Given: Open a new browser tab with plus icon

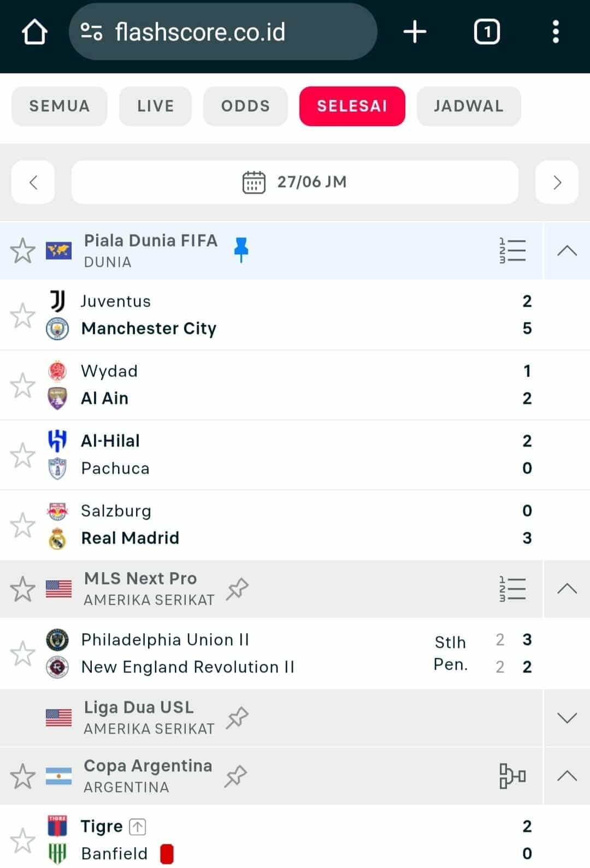Looking at the screenshot, I should click(x=415, y=32).
